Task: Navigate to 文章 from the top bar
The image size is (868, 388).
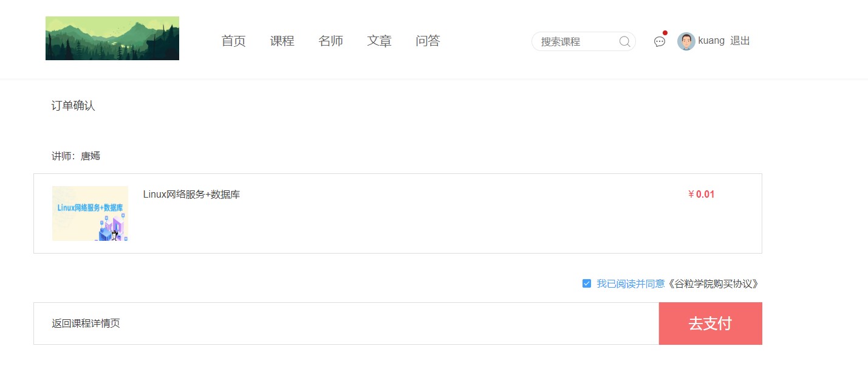Action: (379, 41)
